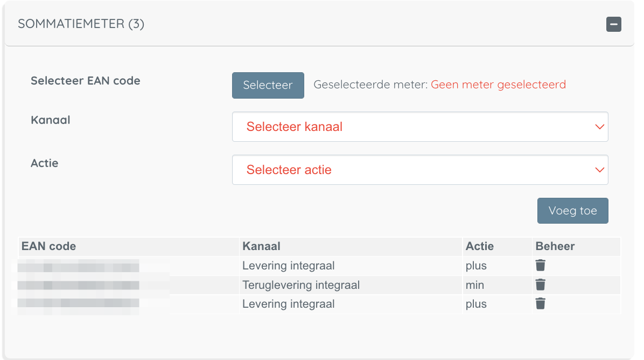This screenshot has height=360, width=644.
Task: Open the Selecteer kanaal dropdown
Action: [419, 127]
